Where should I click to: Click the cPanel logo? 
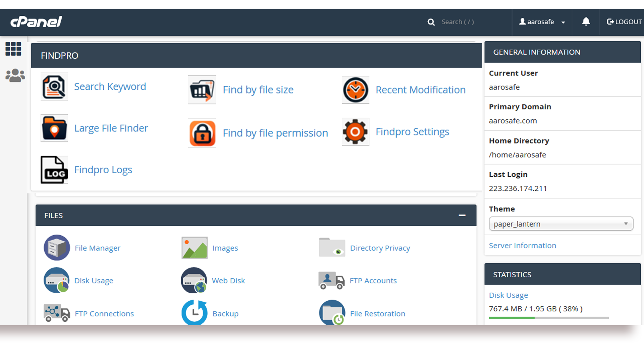tap(36, 22)
